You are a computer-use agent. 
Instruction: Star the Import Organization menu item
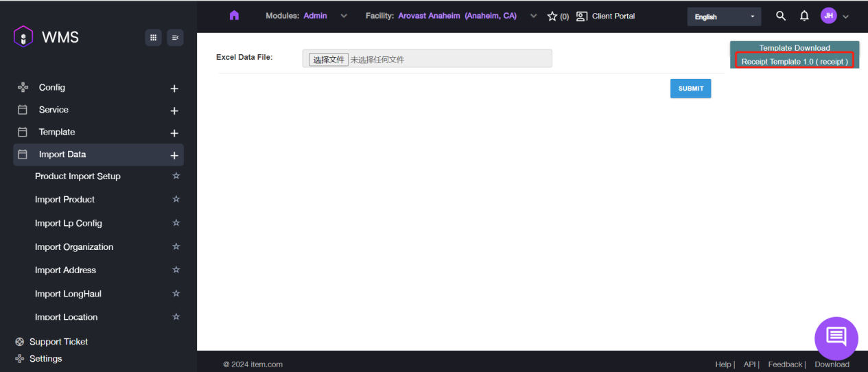pos(176,246)
